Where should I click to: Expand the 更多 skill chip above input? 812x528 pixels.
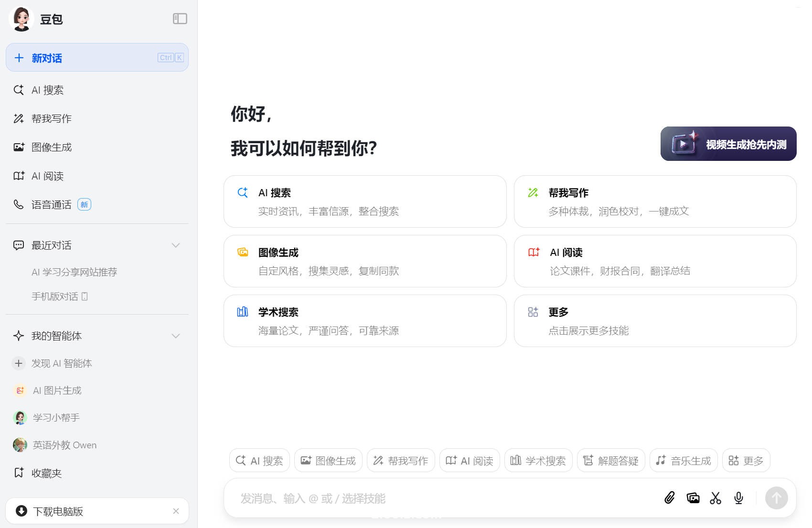tap(746, 460)
